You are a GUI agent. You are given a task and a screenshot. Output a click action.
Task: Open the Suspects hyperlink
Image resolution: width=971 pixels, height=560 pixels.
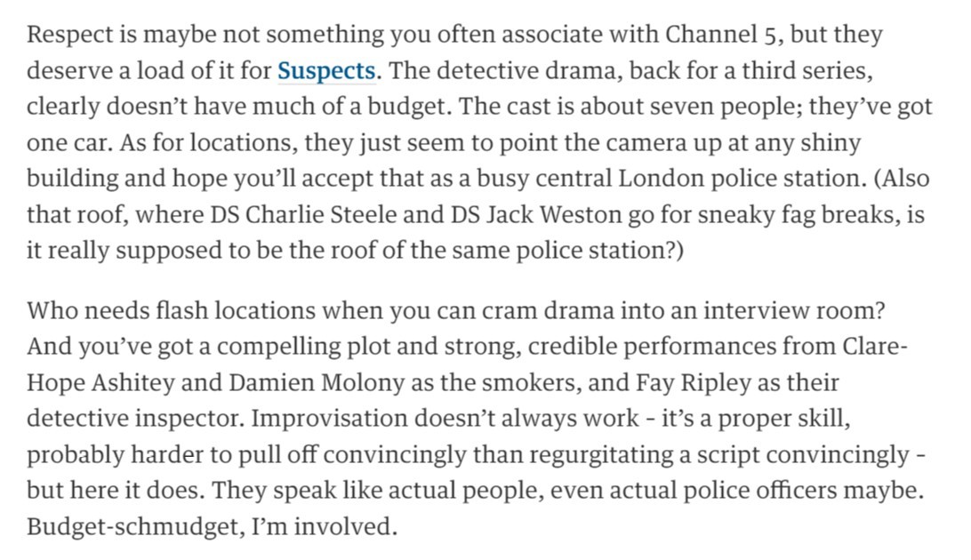tap(325, 70)
